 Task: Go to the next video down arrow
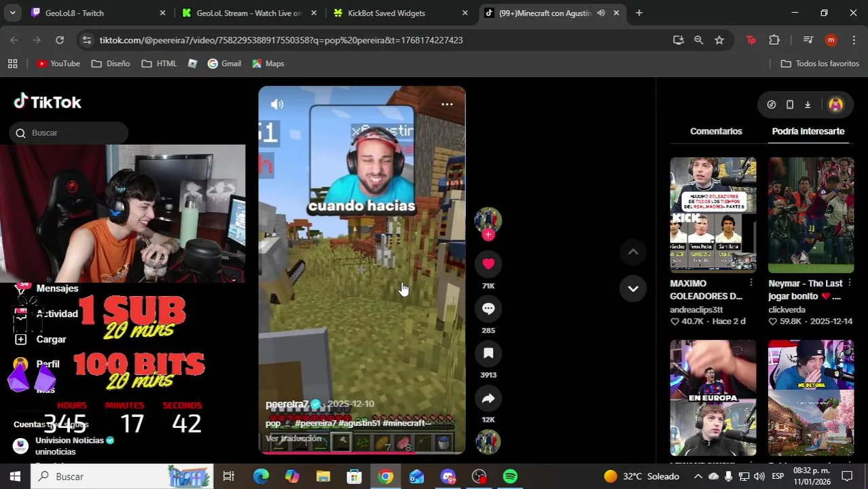(x=633, y=289)
